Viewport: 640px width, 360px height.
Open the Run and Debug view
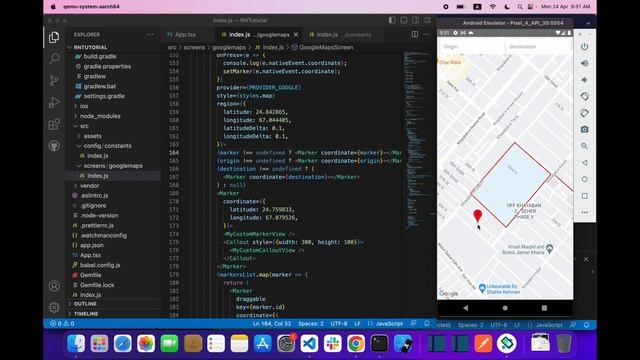tap(54, 102)
